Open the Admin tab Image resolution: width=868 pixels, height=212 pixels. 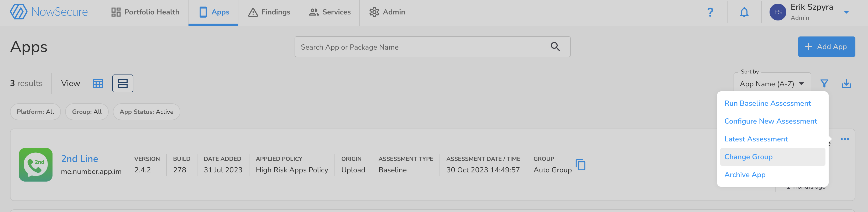[x=387, y=12]
